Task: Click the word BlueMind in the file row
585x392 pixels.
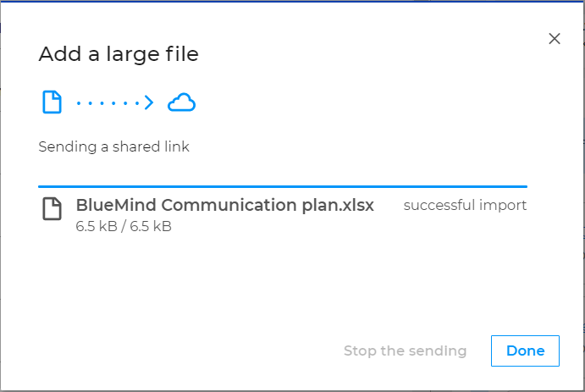Action: point(116,205)
